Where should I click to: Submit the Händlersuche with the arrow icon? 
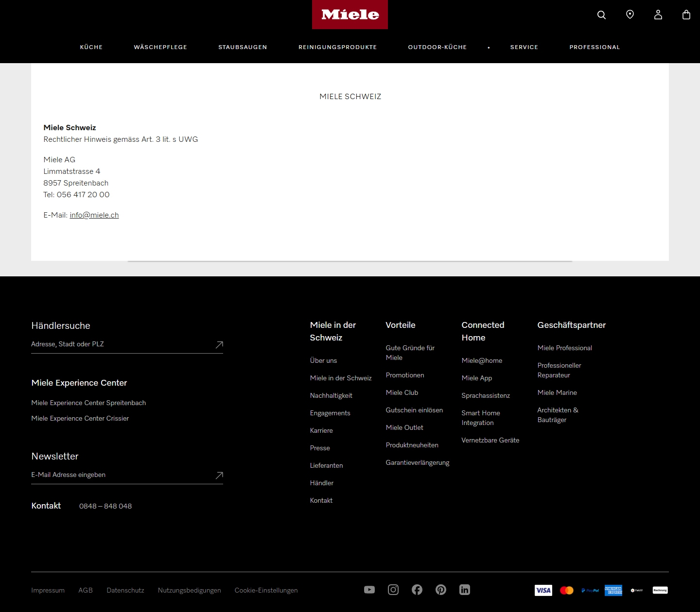[218, 344]
